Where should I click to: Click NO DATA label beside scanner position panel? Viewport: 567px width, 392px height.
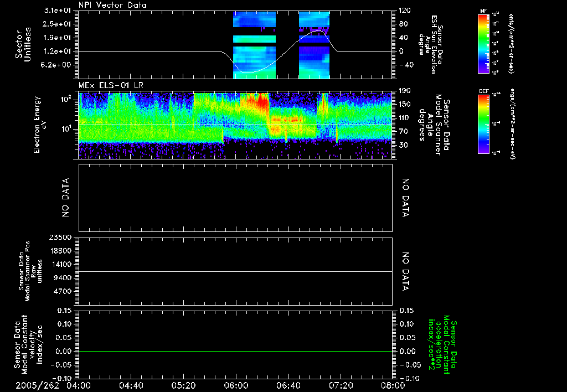click(406, 272)
